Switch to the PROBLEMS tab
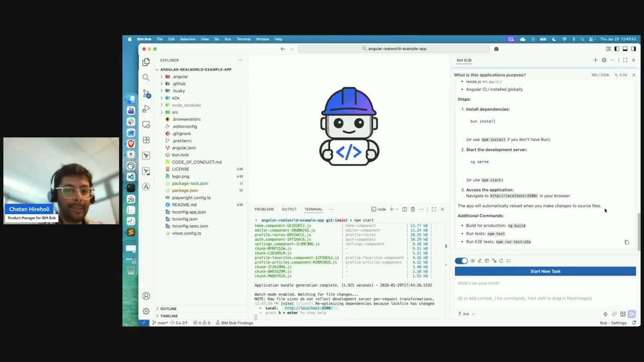 coord(264,209)
